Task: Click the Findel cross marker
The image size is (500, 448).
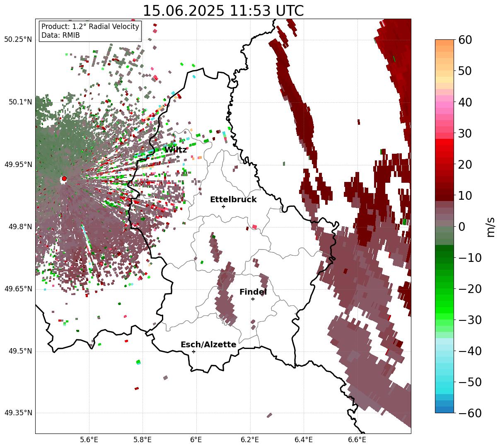Action: [253, 299]
